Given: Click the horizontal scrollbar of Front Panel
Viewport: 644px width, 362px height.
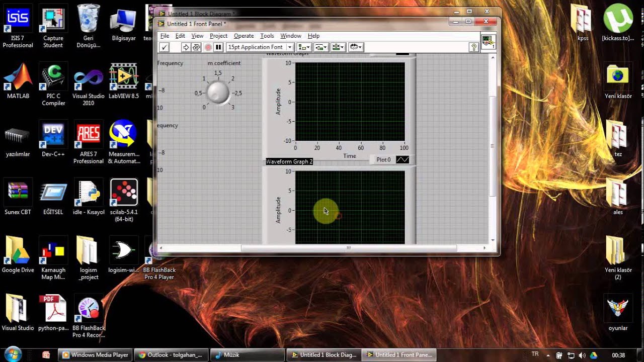Looking at the screenshot, I should point(349,248).
